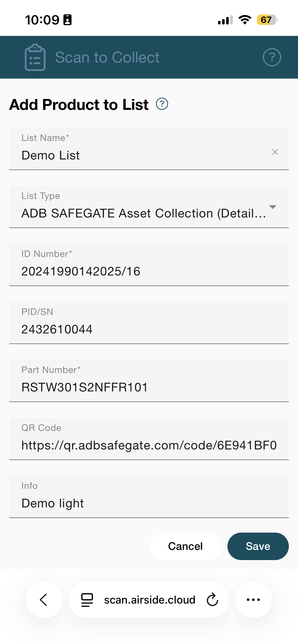Reload the page with the refresh icon
298x644 pixels.
click(212, 600)
